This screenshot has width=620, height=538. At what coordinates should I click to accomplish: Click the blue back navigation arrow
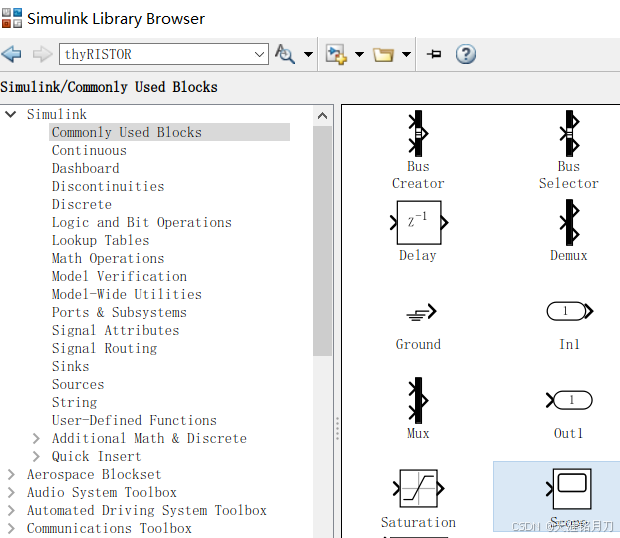11,54
